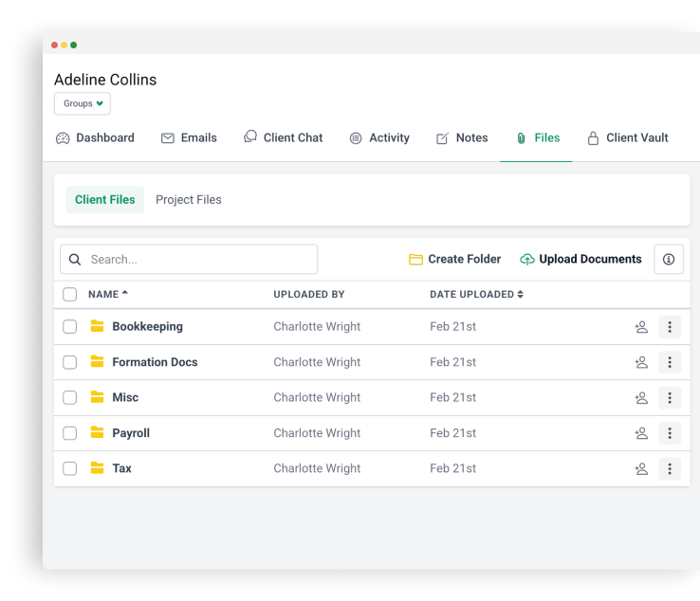The width and height of the screenshot is (700, 601).
Task: Open the Payroll folder name
Action: tap(131, 433)
